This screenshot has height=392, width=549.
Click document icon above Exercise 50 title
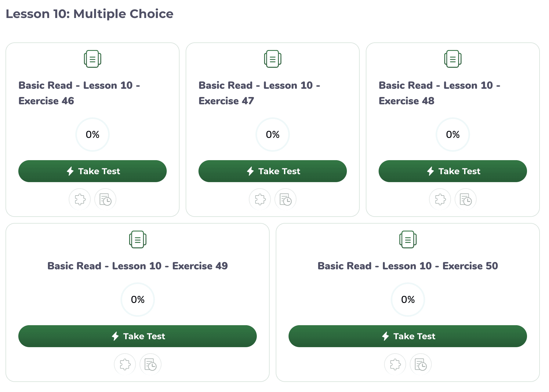(408, 239)
